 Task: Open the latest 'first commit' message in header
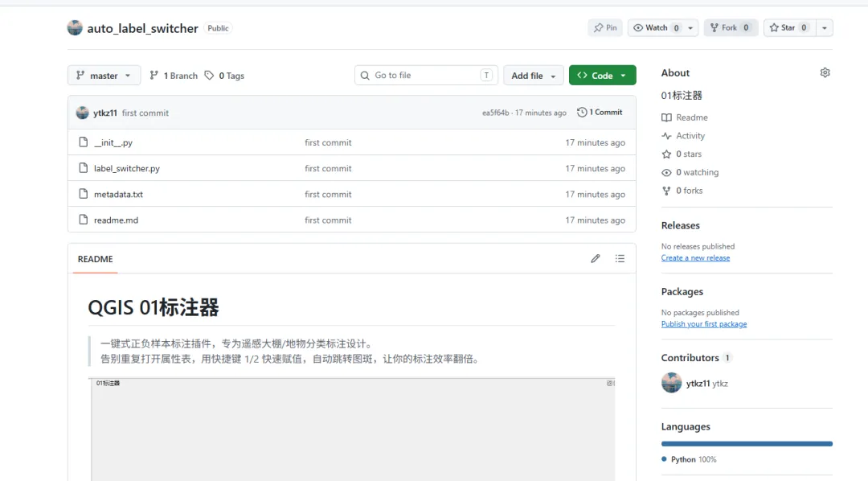pos(145,113)
